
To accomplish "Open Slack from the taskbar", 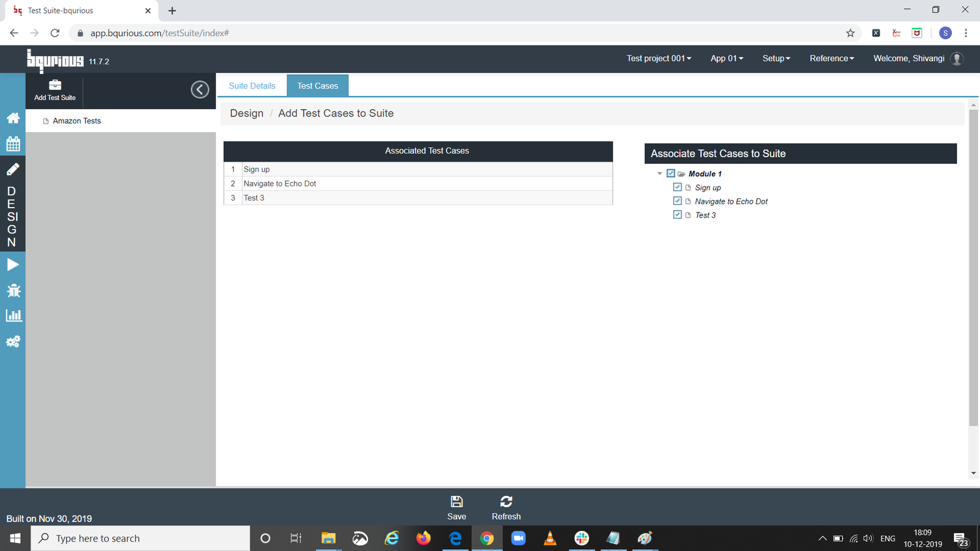I will (582, 539).
